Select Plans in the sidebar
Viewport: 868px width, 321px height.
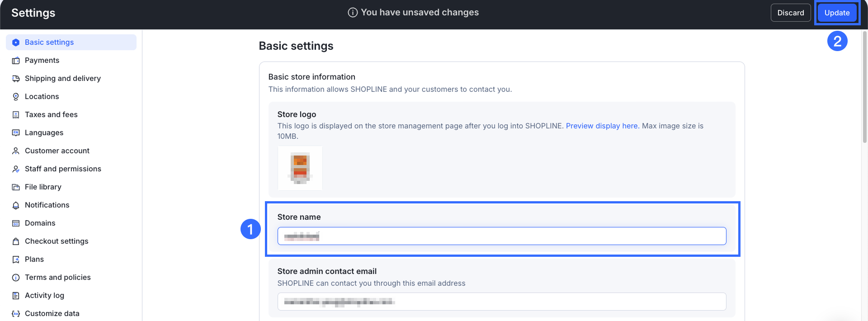point(34,260)
